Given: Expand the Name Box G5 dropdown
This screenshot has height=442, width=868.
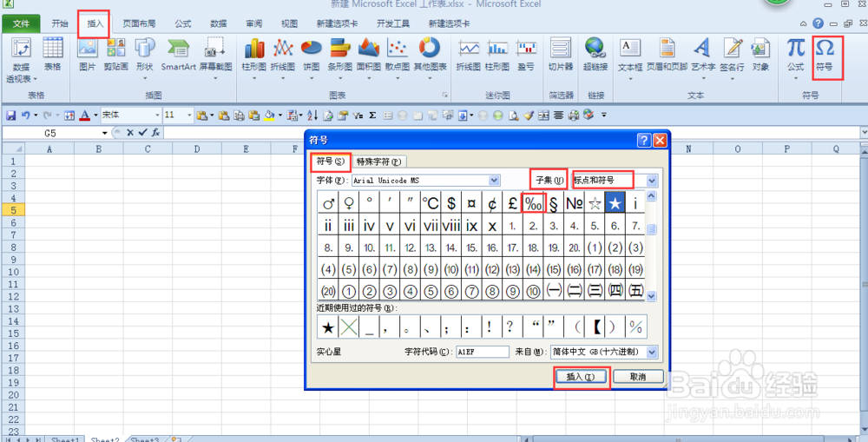Looking at the screenshot, I should coord(105,133).
